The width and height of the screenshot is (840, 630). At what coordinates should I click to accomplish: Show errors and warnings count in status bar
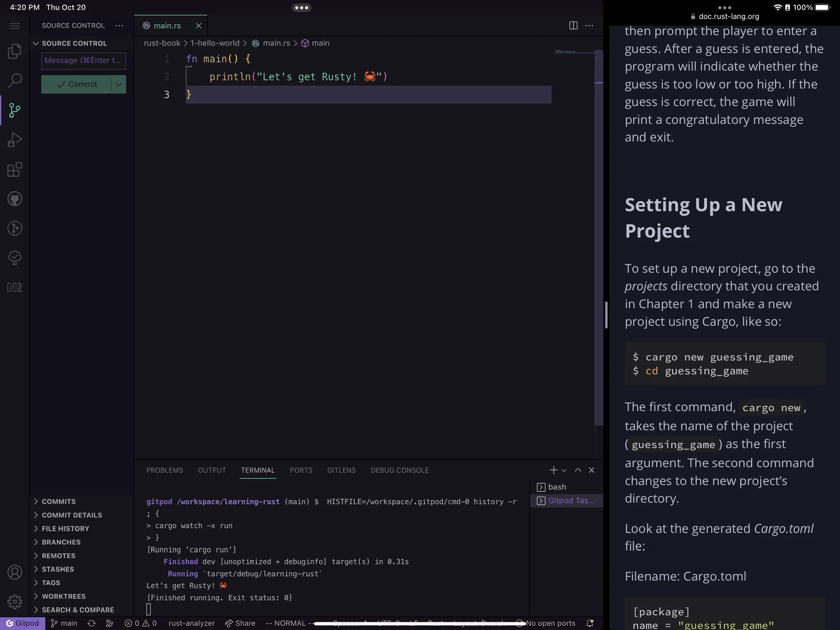click(141, 623)
